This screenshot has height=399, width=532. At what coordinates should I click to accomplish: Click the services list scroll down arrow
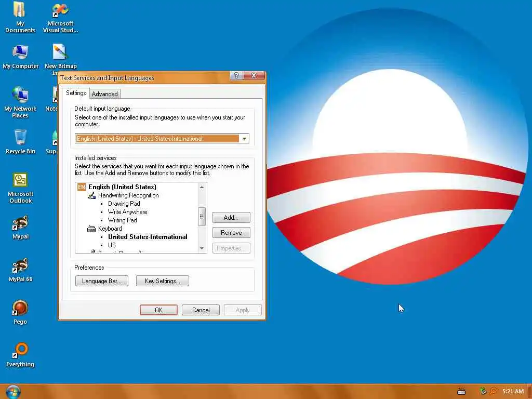pos(202,248)
